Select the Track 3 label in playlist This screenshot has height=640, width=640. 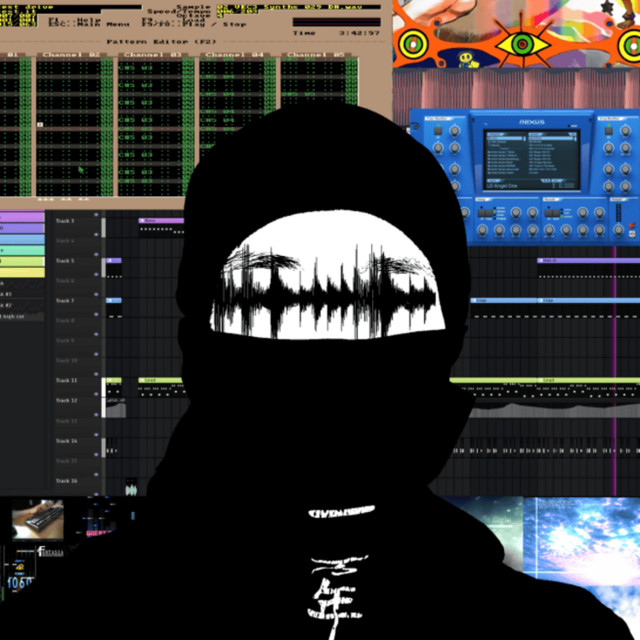[65, 220]
